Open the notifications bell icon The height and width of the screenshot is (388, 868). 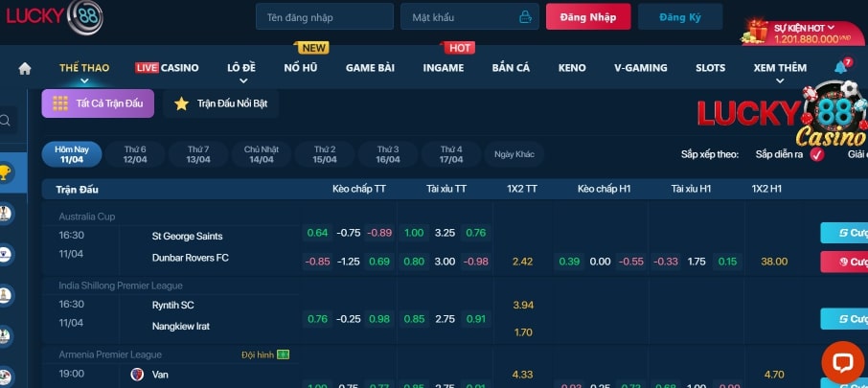tap(840, 68)
